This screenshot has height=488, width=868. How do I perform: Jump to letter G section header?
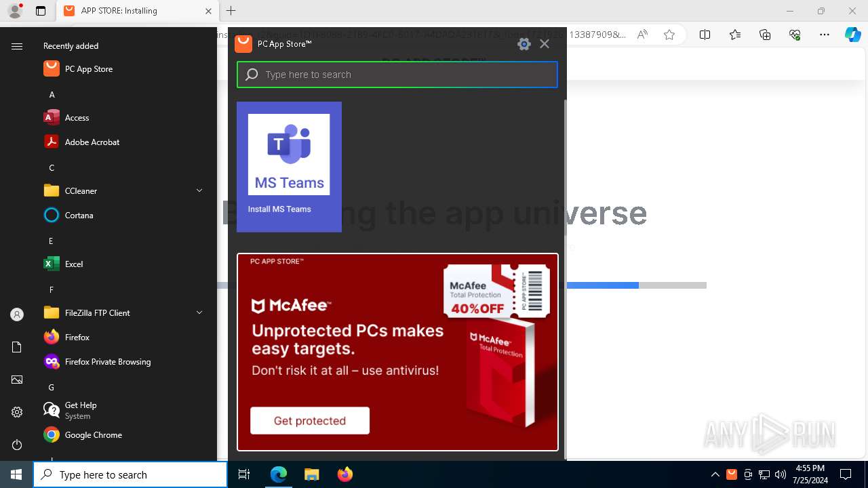point(52,388)
